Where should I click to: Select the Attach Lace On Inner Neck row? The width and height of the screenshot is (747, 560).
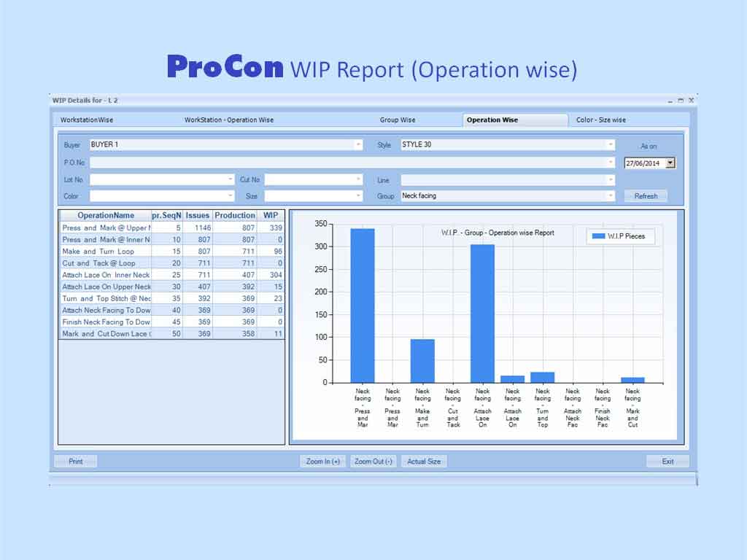tap(171, 275)
